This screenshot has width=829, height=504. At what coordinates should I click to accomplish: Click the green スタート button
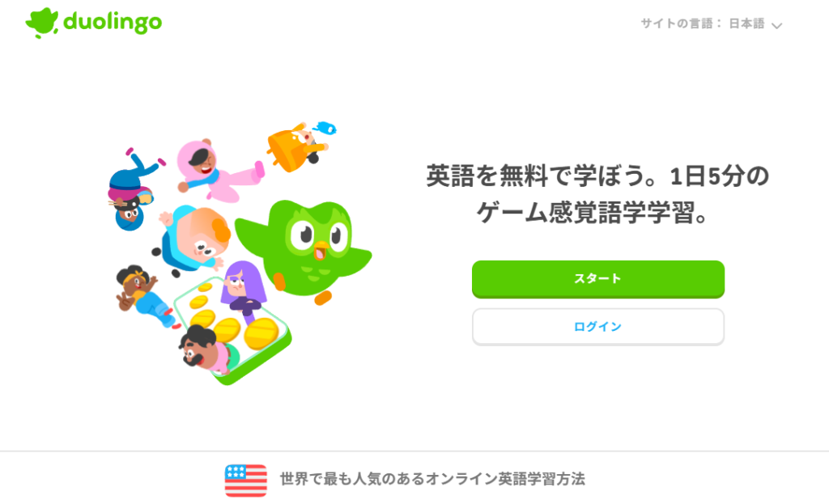(598, 279)
